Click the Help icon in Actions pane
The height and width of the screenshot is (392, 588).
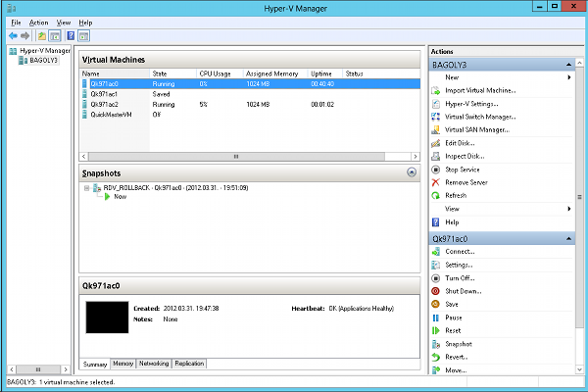coord(436,222)
